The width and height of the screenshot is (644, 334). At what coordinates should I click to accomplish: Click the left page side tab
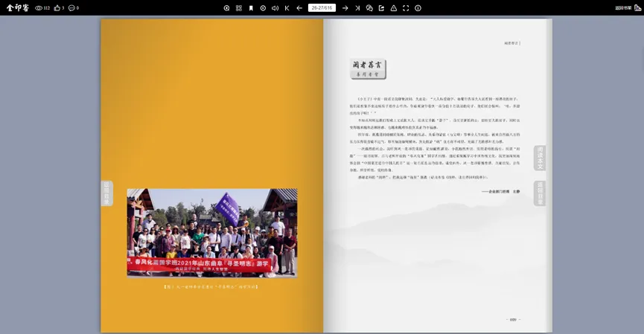(106, 193)
